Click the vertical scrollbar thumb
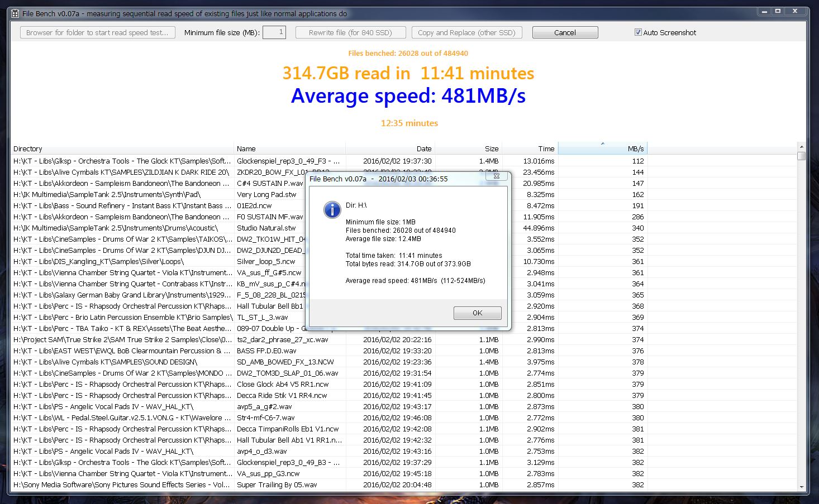 pyautogui.click(x=801, y=156)
